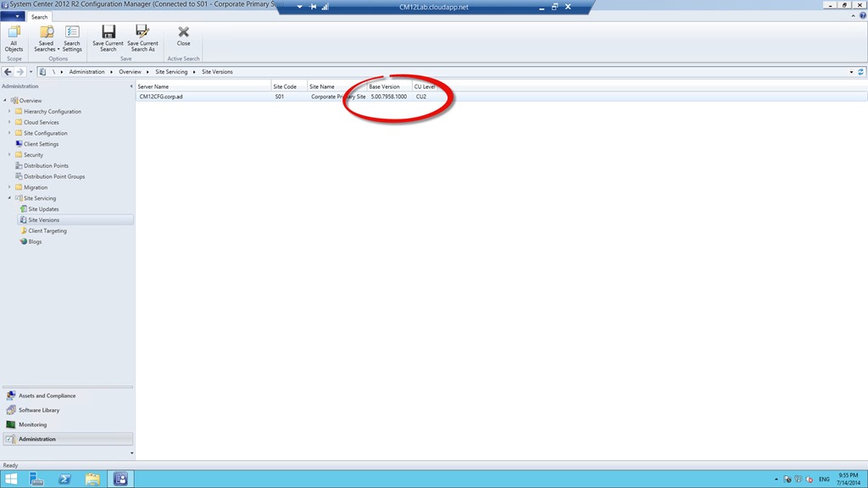Sort by Base Version column header
Screen dimensions: 868x488
(x=384, y=86)
